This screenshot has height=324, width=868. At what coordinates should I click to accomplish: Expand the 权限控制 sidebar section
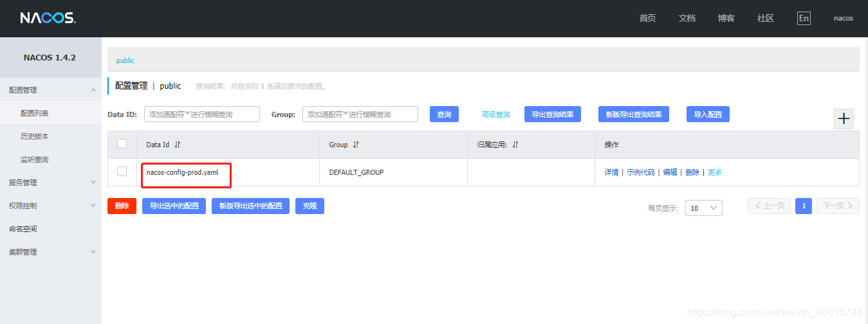50,206
